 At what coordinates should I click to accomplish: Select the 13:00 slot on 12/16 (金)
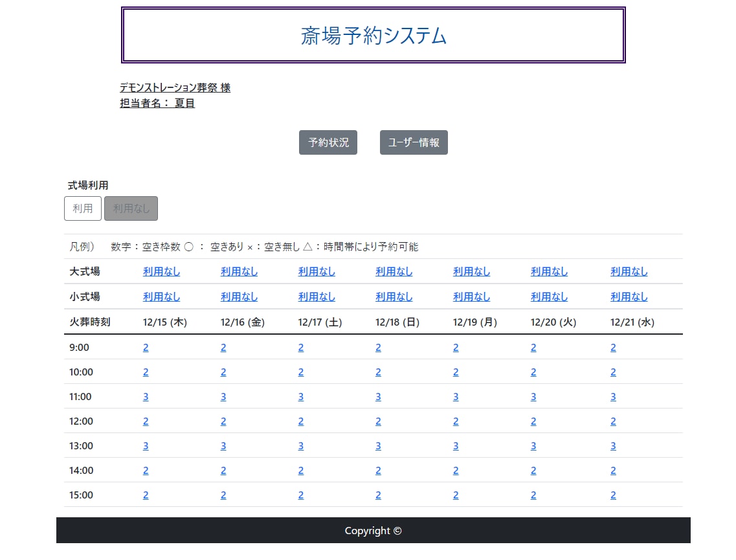pyautogui.click(x=223, y=446)
